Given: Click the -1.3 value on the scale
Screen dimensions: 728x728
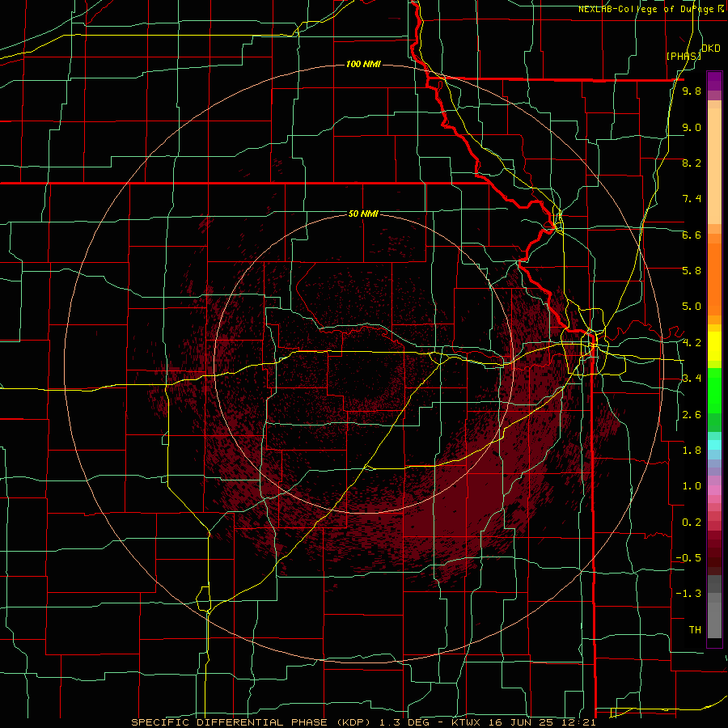Looking at the screenshot, I should [x=688, y=594].
